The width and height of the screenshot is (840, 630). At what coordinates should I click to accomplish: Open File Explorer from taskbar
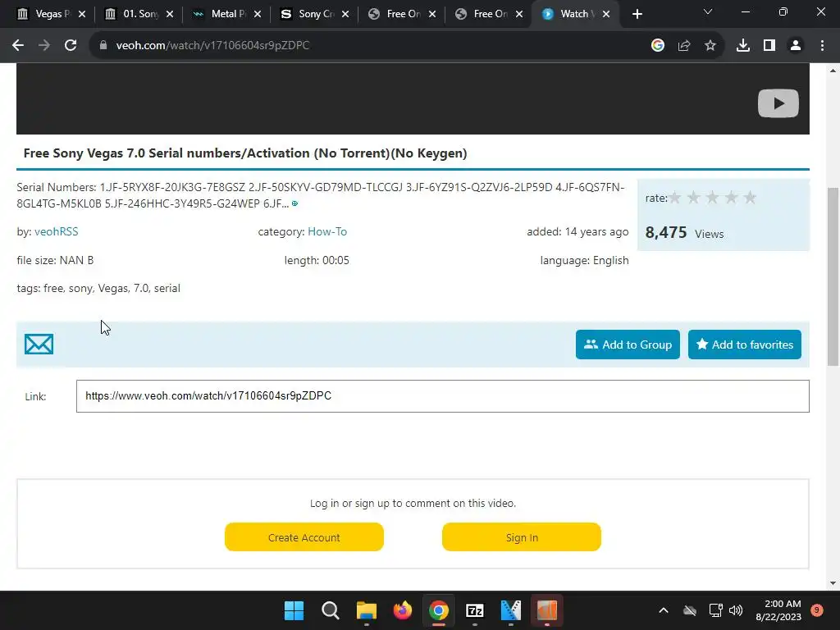(367, 610)
